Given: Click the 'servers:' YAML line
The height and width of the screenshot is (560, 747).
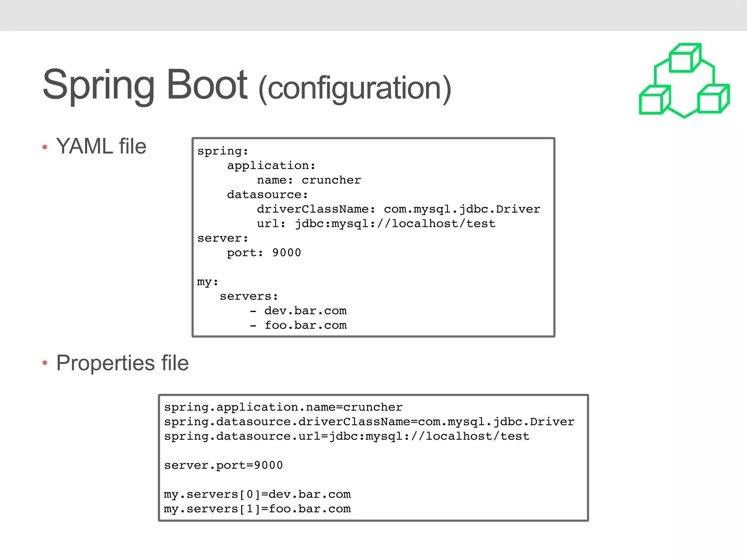Looking at the screenshot, I should click(249, 296).
